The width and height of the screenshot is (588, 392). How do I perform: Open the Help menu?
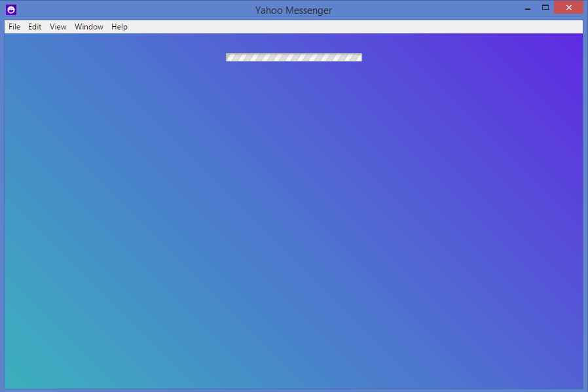(x=119, y=27)
